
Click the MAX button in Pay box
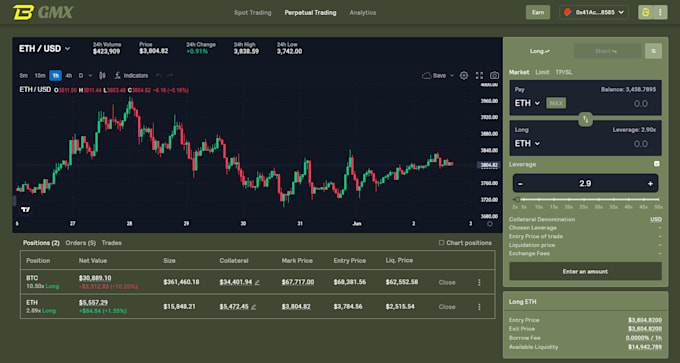point(556,103)
